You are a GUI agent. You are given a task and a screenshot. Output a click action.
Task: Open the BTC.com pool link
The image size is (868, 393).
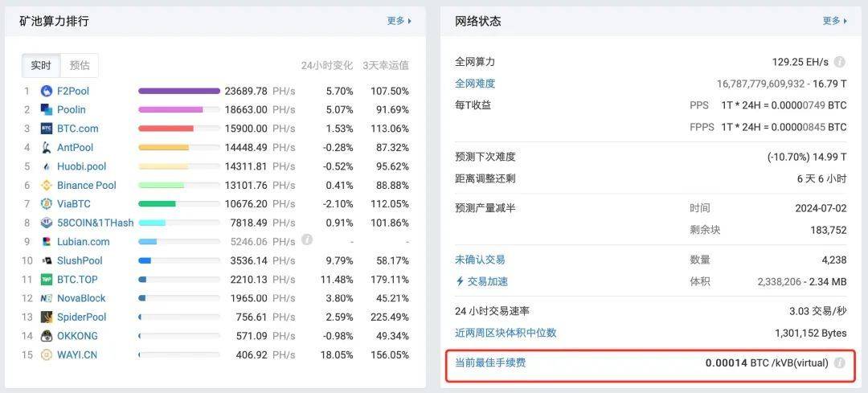77,129
